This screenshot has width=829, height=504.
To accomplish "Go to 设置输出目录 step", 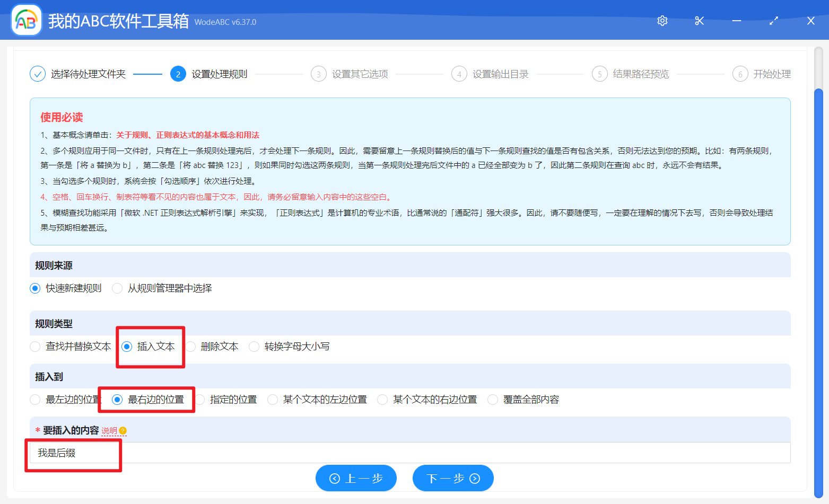I will click(500, 74).
